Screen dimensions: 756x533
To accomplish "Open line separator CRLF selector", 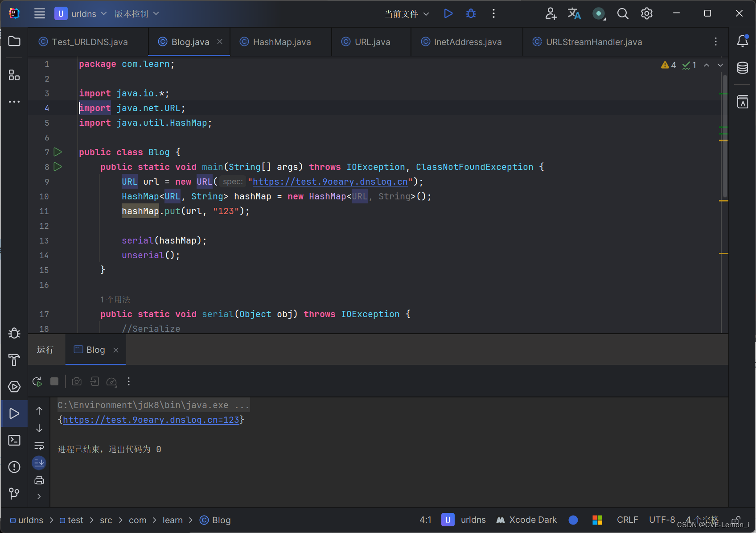I will [x=628, y=520].
